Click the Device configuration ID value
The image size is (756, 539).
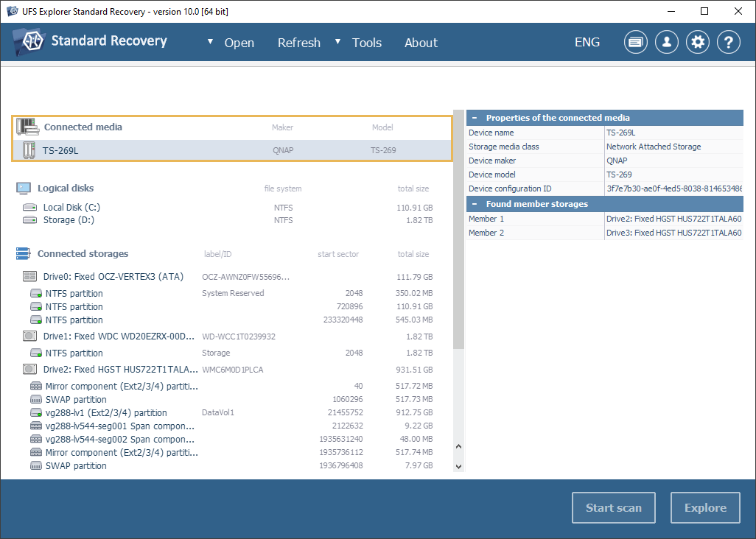673,189
